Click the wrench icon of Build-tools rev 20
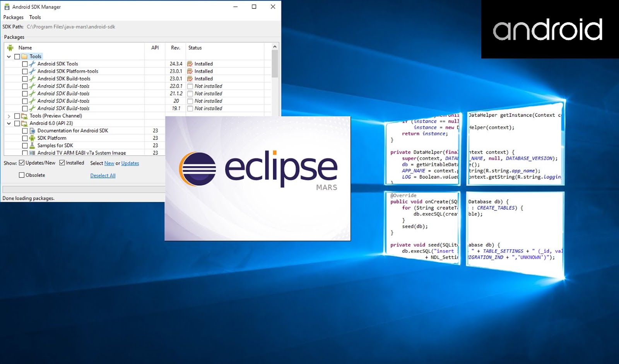 [x=32, y=101]
